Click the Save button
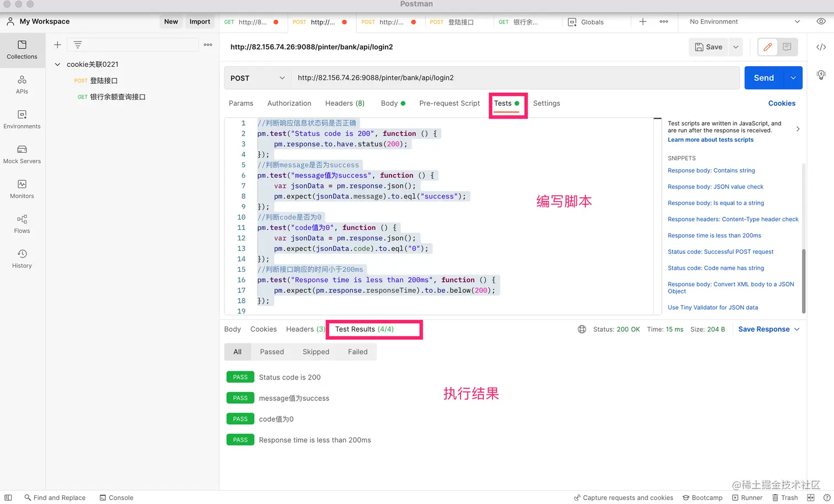834x504 pixels. pyautogui.click(x=709, y=47)
